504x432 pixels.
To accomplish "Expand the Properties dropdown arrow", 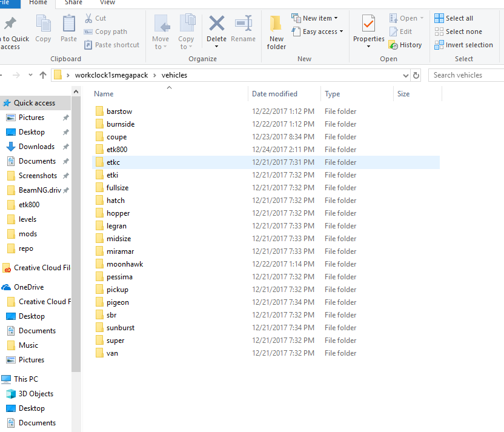I will (x=368, y=47).
